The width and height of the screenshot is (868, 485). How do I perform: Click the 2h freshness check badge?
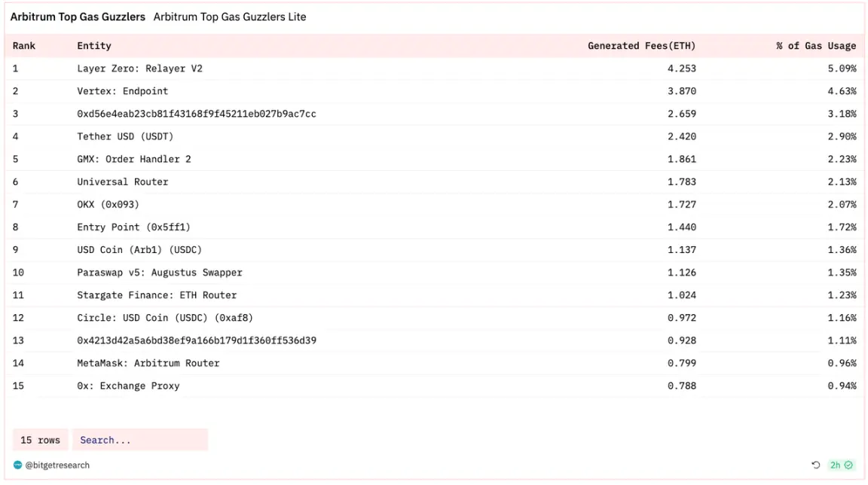coord(841,465)
